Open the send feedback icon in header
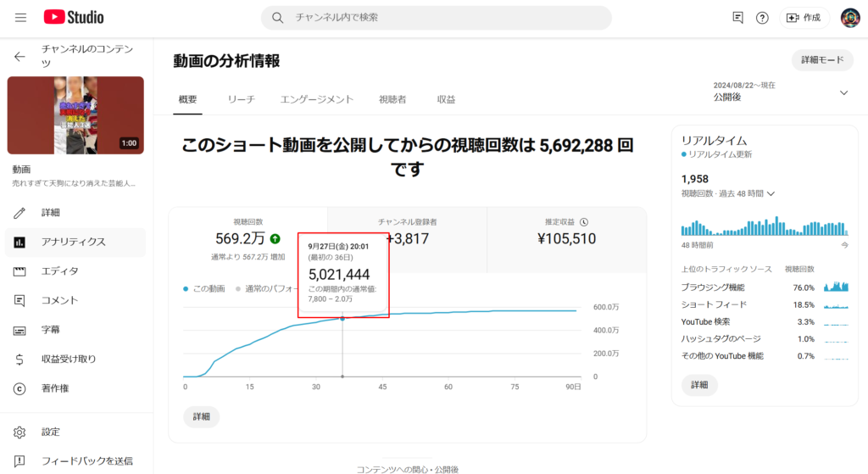868x474 pixels. point(737,18)
